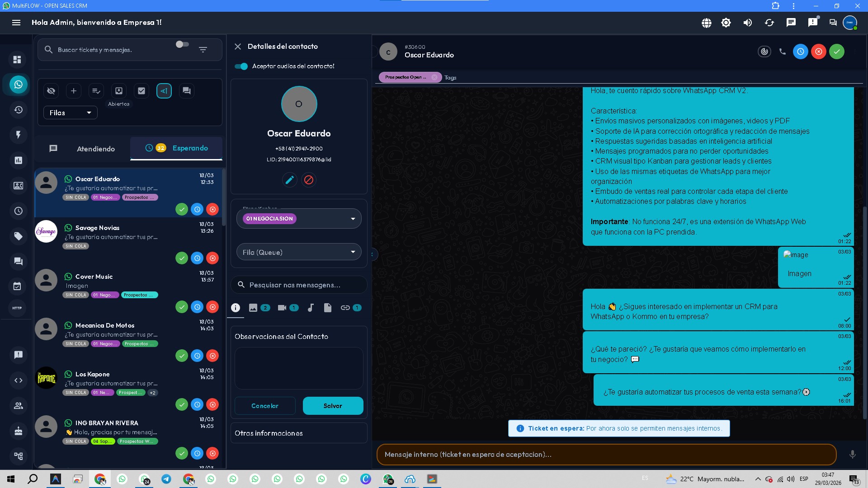Click the refresh sync icon in top bar
Image resolution: width=868 pixels, height=488 pixels.
769,23
